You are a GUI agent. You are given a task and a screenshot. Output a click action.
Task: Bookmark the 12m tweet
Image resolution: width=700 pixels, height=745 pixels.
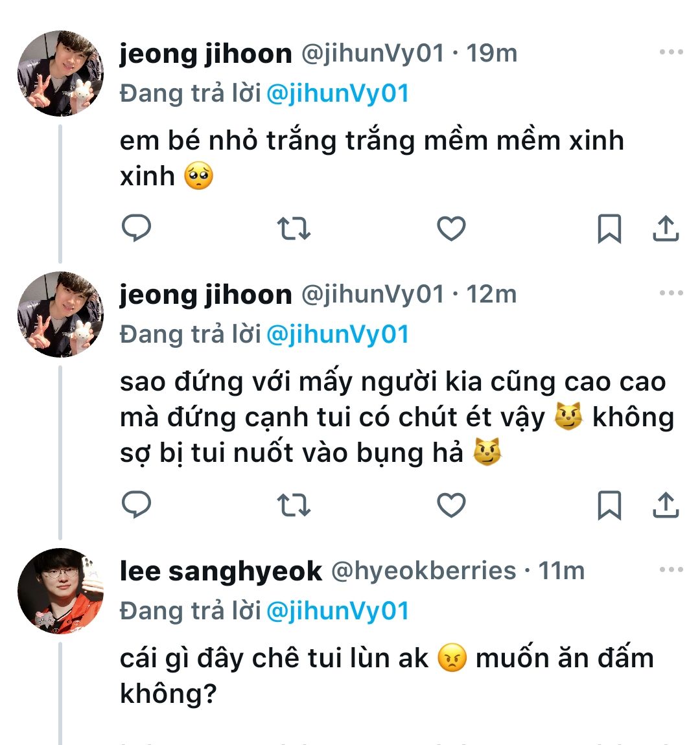609,505
